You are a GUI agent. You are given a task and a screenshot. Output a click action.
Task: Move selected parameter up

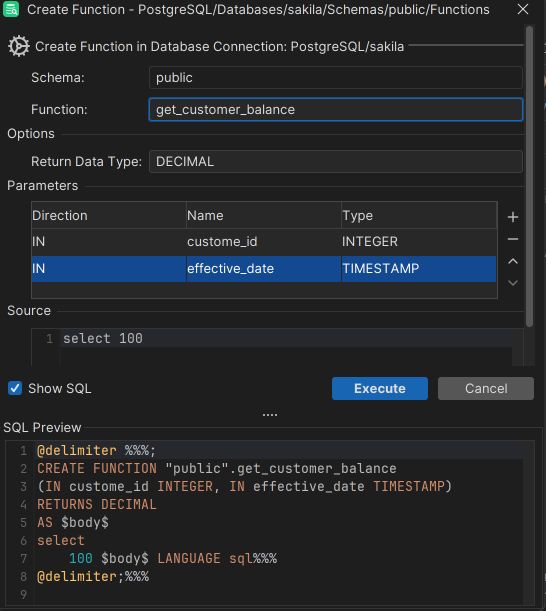(513, 261)
